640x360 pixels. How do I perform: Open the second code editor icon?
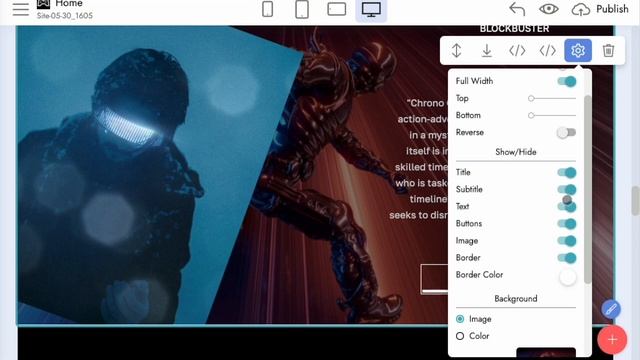[547, 51]
